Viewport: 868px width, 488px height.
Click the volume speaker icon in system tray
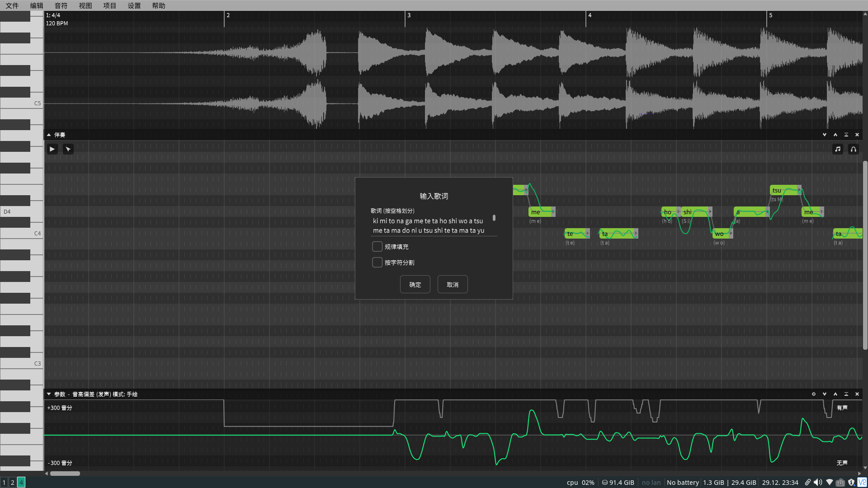click(818, 483)
